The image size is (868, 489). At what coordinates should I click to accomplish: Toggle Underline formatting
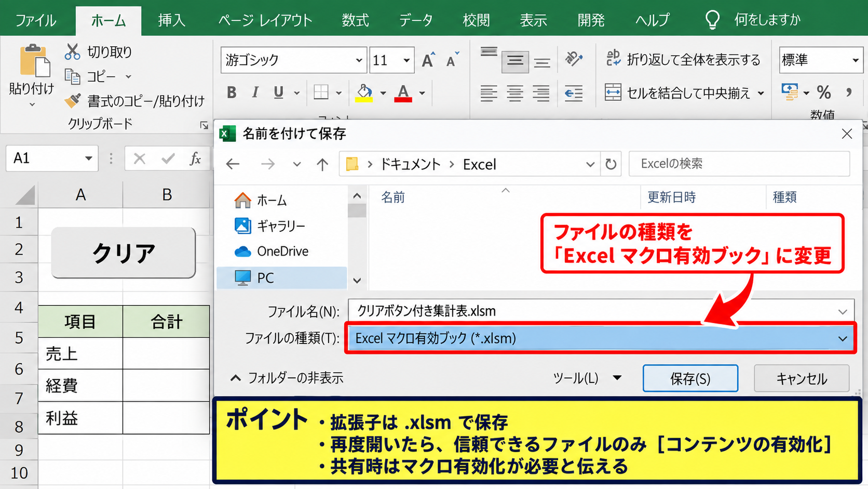pos(279,92)
